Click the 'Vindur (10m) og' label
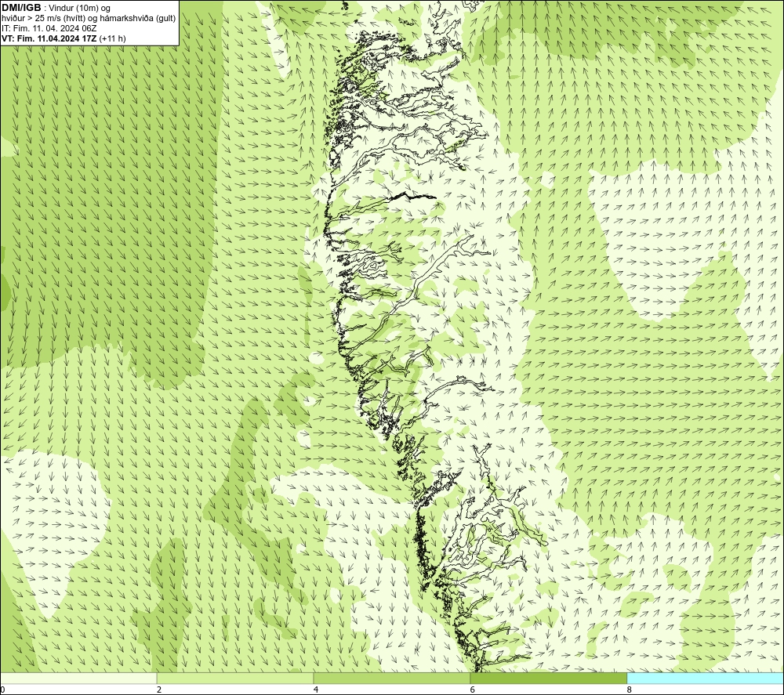This screenshot has height=695, width=784. click(81, 9)
